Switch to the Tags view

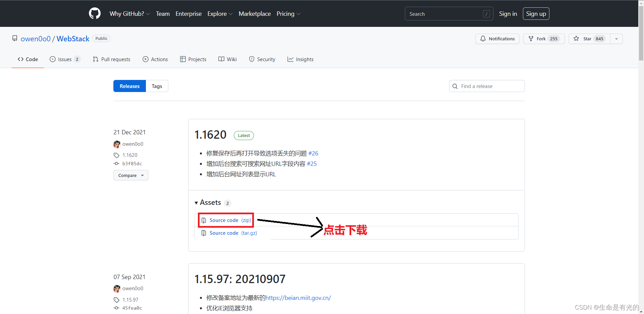click(x=157, y=86)
